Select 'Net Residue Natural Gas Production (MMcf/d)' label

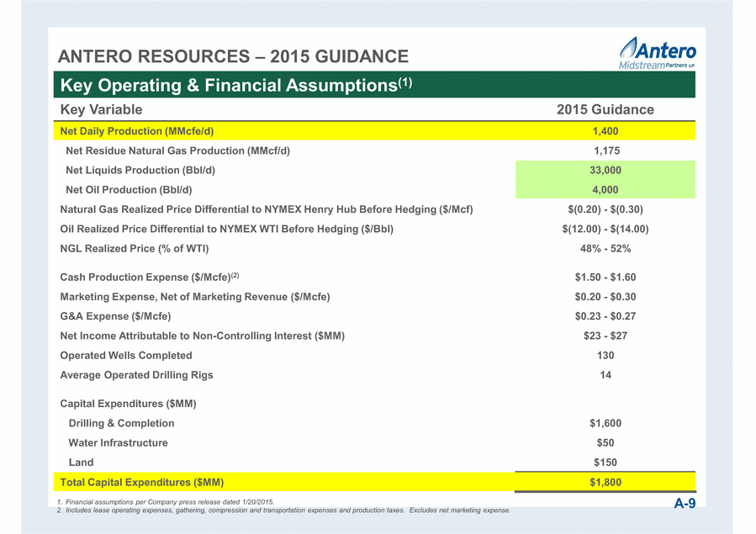tap(178, 151)
